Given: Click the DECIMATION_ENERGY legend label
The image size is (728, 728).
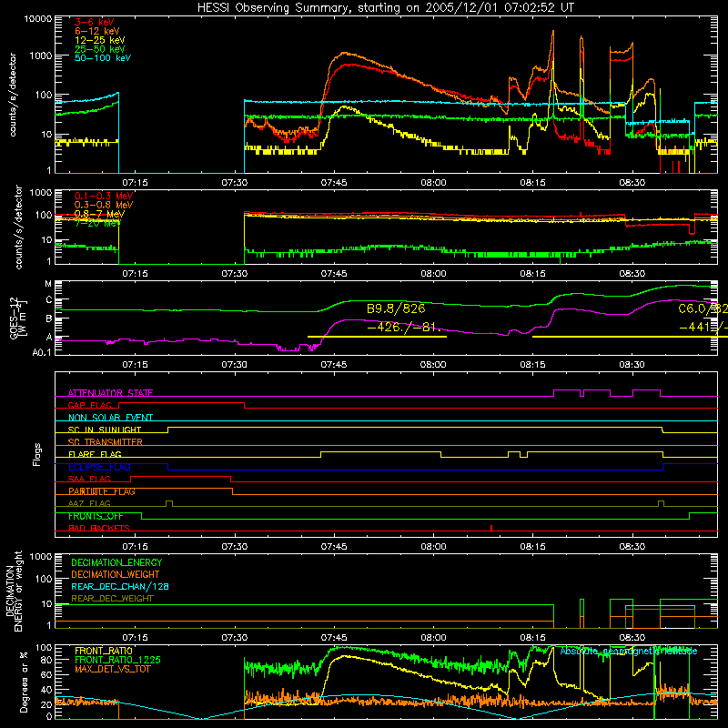Looking at the screenshot, I should pyautogui.click(x=116, y=562).
